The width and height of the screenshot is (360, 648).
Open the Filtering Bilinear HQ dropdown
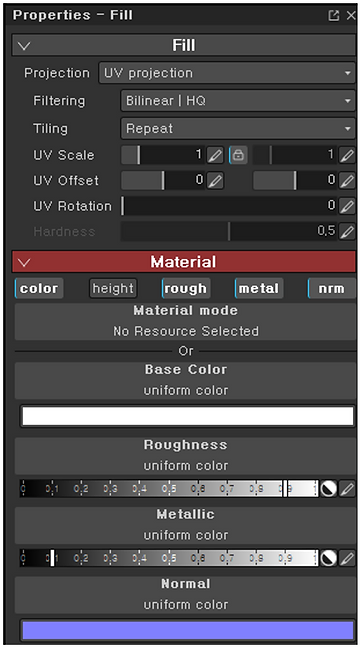238,101
